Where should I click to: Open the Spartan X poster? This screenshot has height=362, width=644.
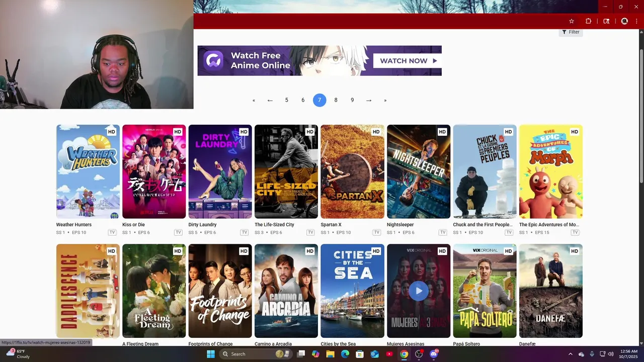coord(352,171)
